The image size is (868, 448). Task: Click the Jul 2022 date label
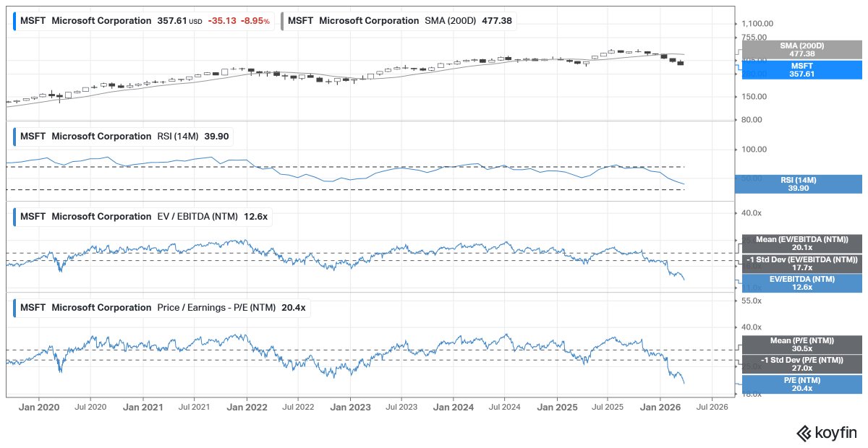click(298, 408)
